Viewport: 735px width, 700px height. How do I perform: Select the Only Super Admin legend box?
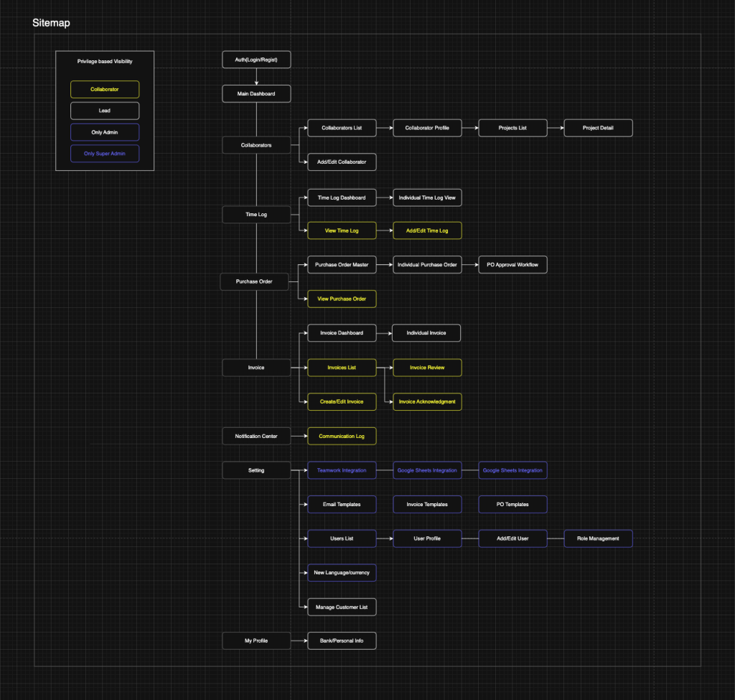click(x=105, y=153)
